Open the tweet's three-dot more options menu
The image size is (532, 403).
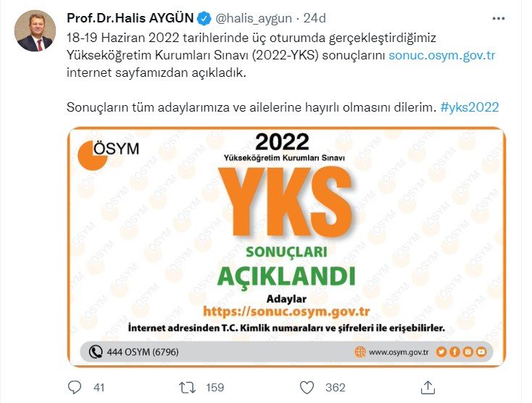tap(498, 18)
